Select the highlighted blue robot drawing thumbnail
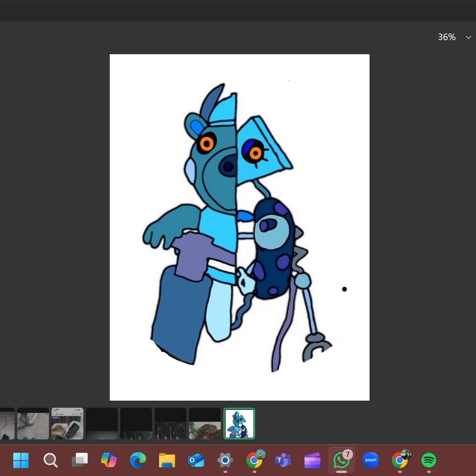Screen dimensions: 476x476 tap(239, 424)
